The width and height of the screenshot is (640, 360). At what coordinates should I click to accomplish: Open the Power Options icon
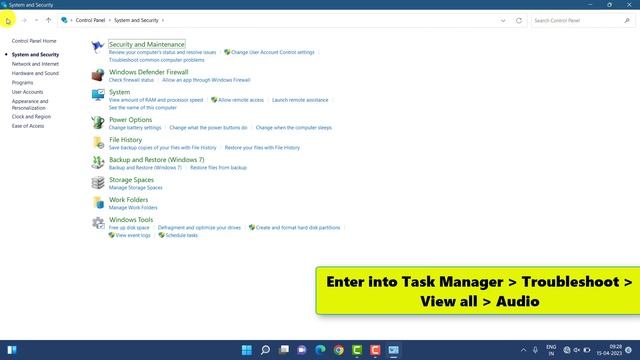pos(98,122)
